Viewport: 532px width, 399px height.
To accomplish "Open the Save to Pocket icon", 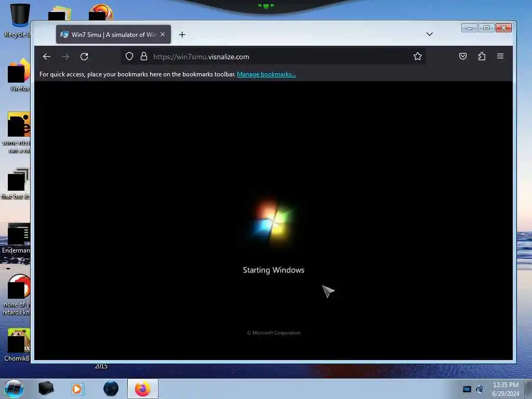I will click(463, 56).
